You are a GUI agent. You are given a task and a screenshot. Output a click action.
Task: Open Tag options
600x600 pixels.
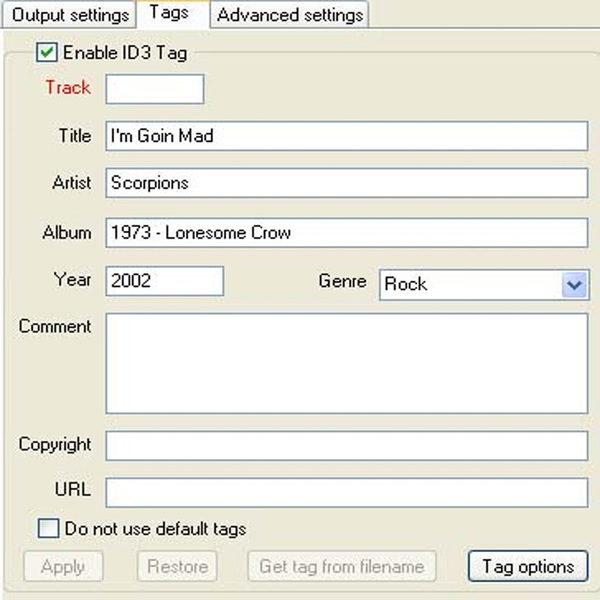(528, 566)
